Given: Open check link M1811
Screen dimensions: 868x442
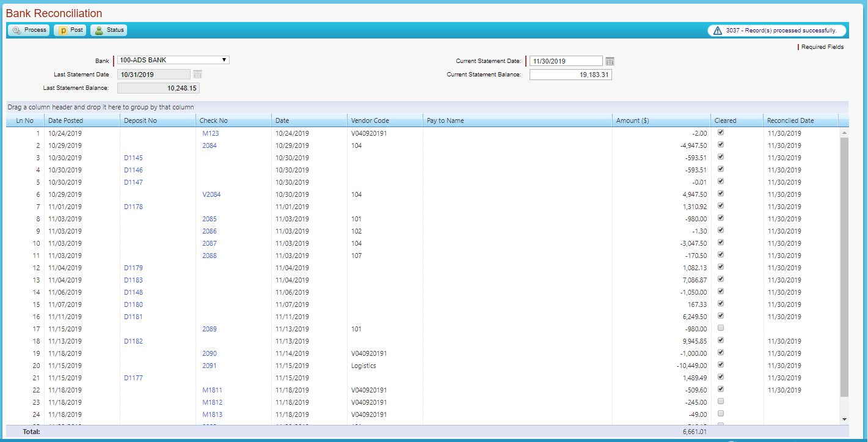Looking at the screenshot, I should (x=213, y=390).
